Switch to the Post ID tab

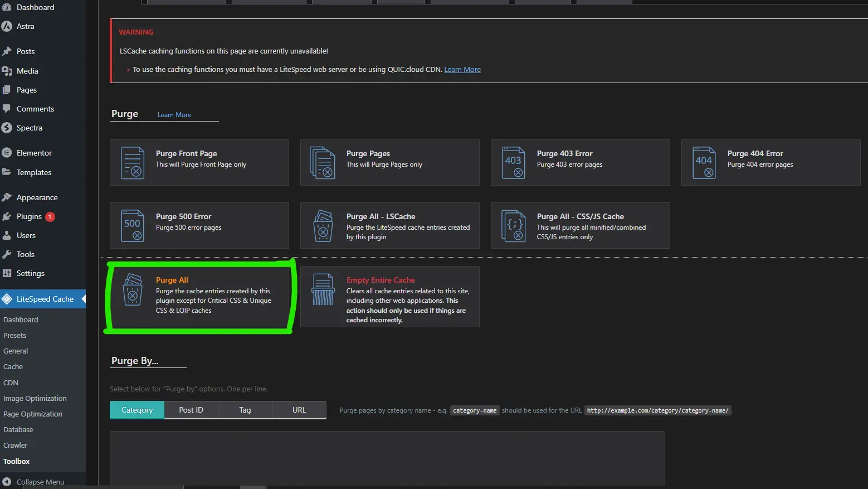click(x=191, y=410)
